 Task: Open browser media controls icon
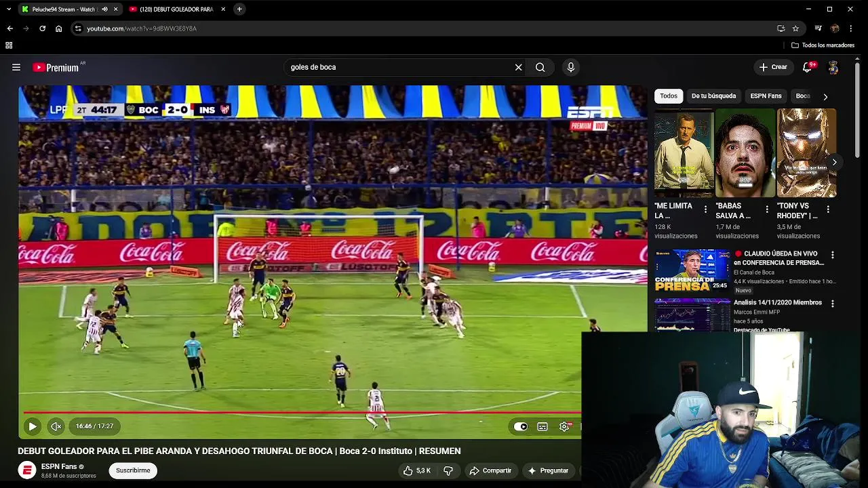[x=818, y=28]
